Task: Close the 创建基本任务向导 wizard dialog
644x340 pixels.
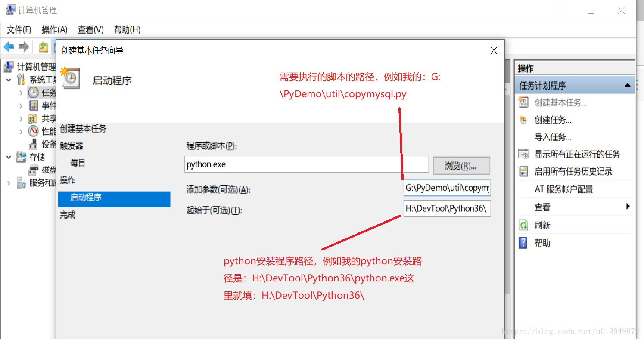Action: pos(494,50)
